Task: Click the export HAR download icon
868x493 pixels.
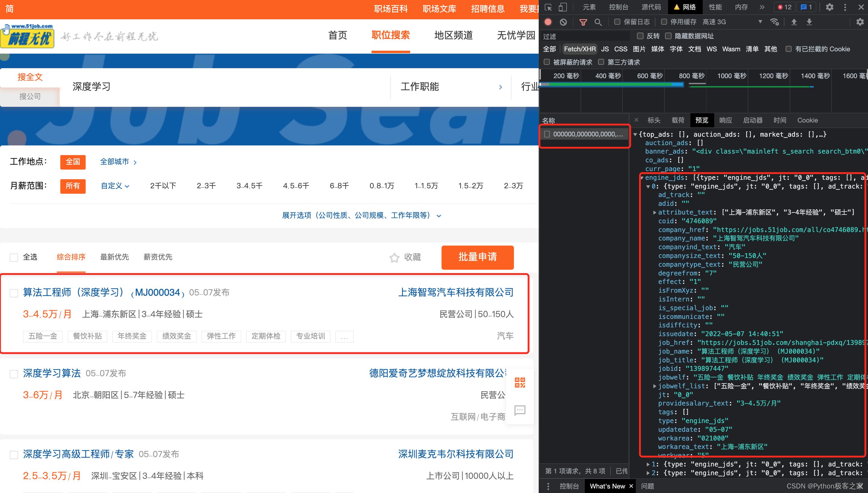Action: click(x=809, y=22)
